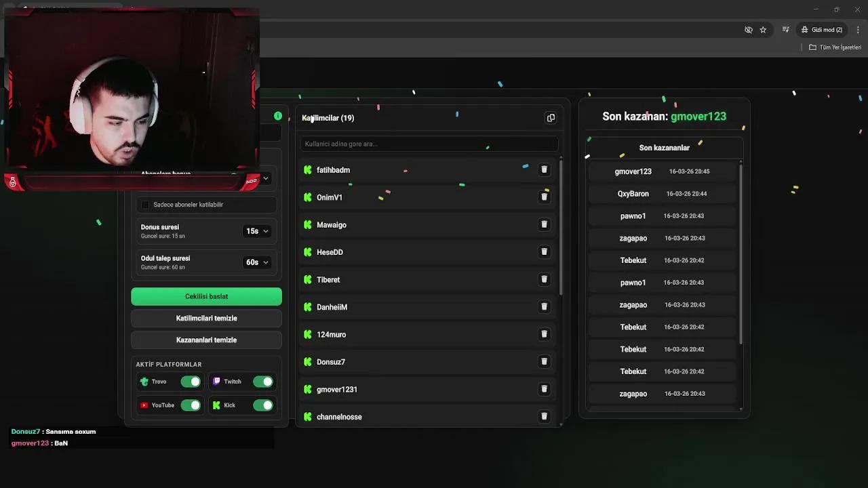Open Chrome's three-dot menu
The image size is (868, 488).
[858, 29]
